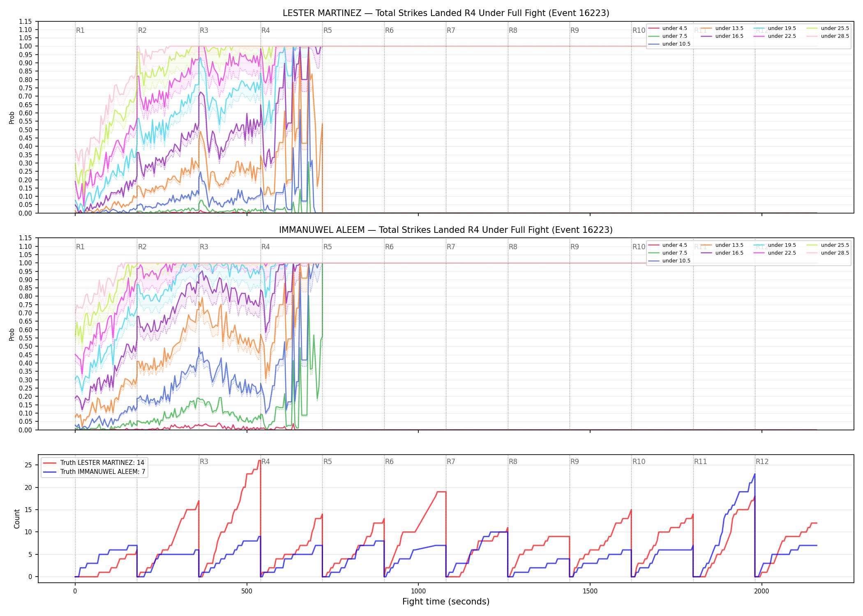Click x-axis tick label '1000'
This screenshot has height=616, width=863.
pos(418,591)
